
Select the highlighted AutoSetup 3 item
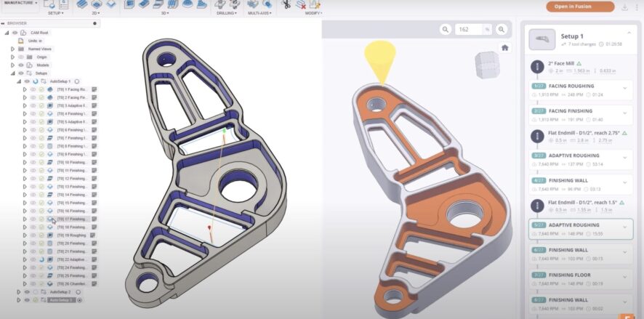tap(62, 300)
